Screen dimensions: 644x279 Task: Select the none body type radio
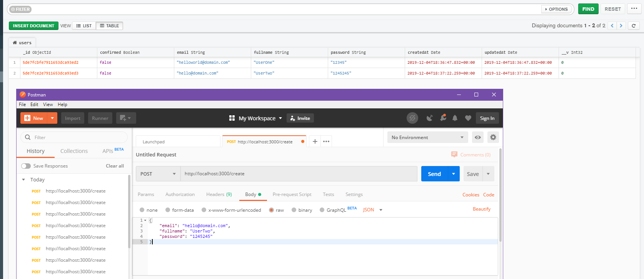pos(142,210)
